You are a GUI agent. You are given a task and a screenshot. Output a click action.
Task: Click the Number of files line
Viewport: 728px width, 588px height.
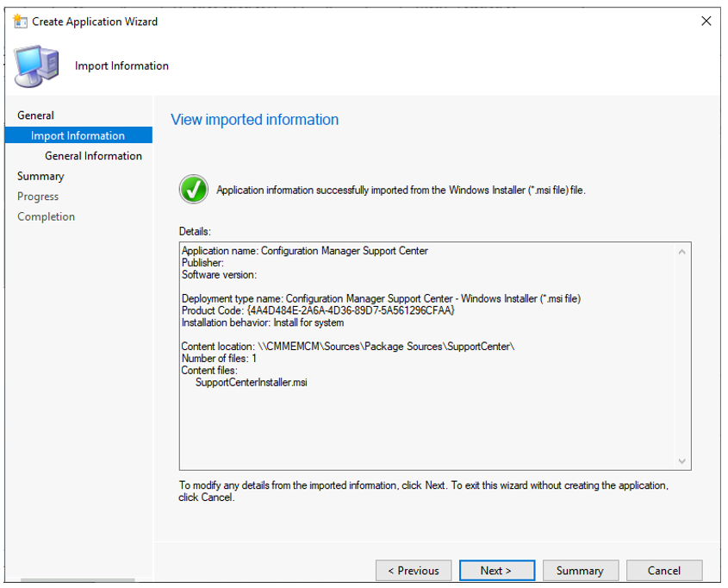pos(219,358)
